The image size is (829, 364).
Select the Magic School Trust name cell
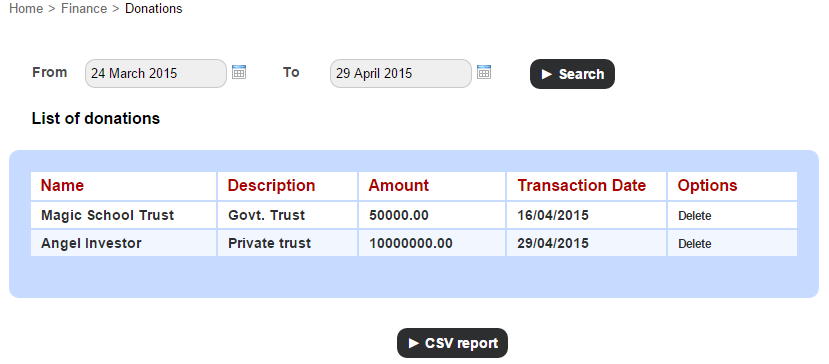[124, 215]
